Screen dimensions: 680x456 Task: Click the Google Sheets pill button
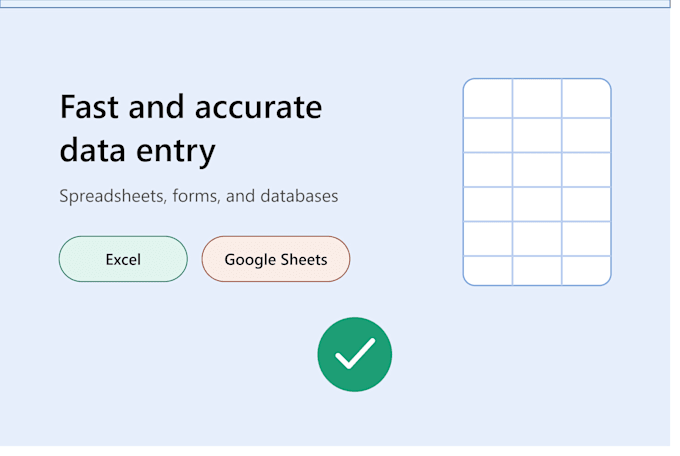[276, 259]
